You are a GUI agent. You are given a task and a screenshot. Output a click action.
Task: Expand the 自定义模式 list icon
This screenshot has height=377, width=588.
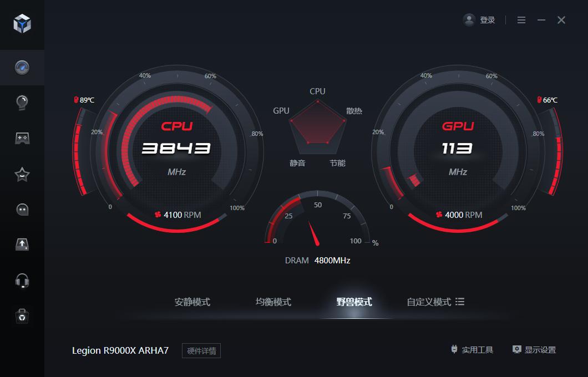pos(460,302)
